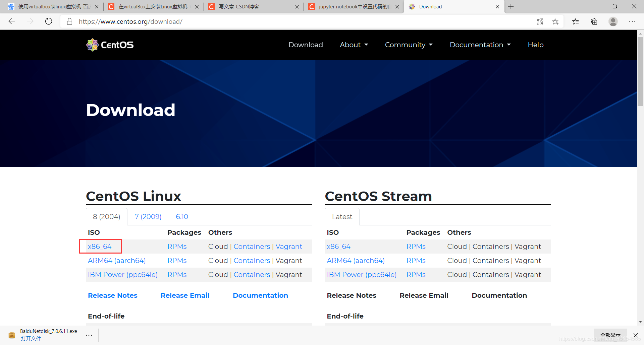Viewport: 644px width, 345px height.
Task: Open RPMs in CentOS Stream ARM64 row
Action: coord(416,261)
